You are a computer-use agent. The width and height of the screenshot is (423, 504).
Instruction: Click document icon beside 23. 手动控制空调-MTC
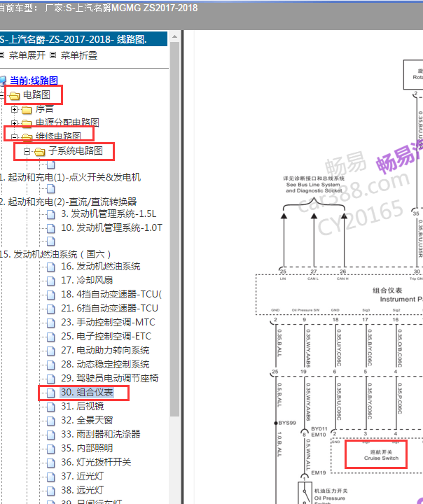coord(51,323)
